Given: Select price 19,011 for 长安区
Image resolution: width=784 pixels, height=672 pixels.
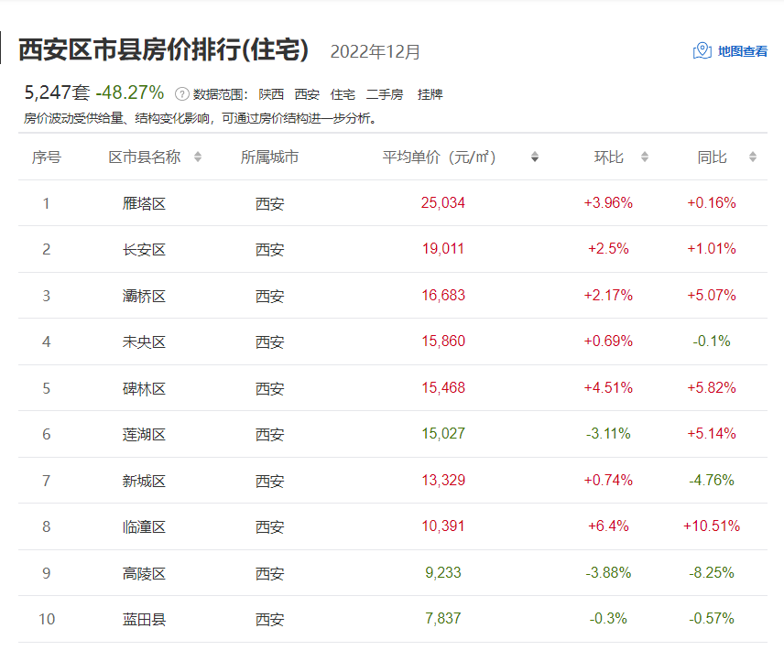Looking at the screenshot, I should click(x=443, y=249).
